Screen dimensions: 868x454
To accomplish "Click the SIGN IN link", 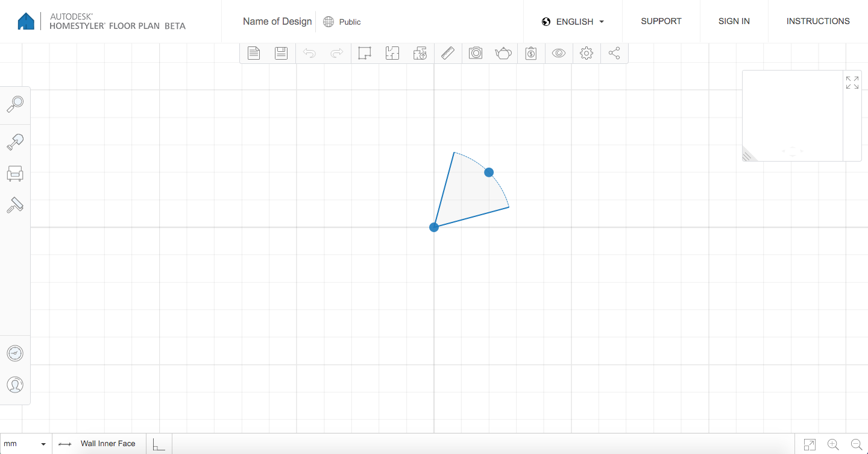I will tap(734, 21).
